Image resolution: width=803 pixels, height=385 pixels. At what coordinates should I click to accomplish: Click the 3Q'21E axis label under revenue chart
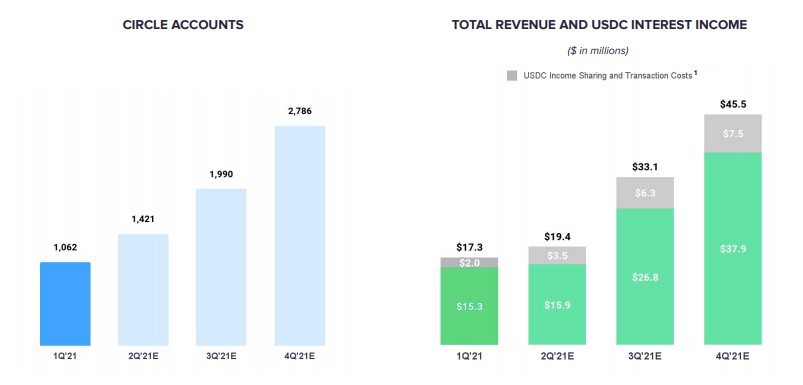point(645,356)
